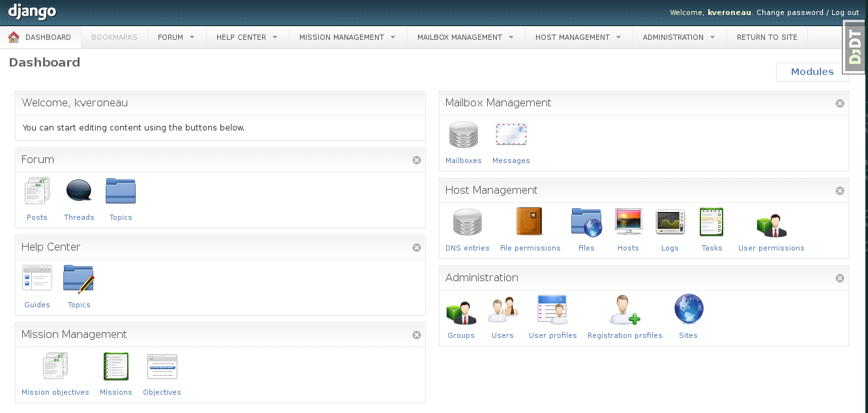
Task: Click the Registration profiles text link
Action: click(625, 335)
